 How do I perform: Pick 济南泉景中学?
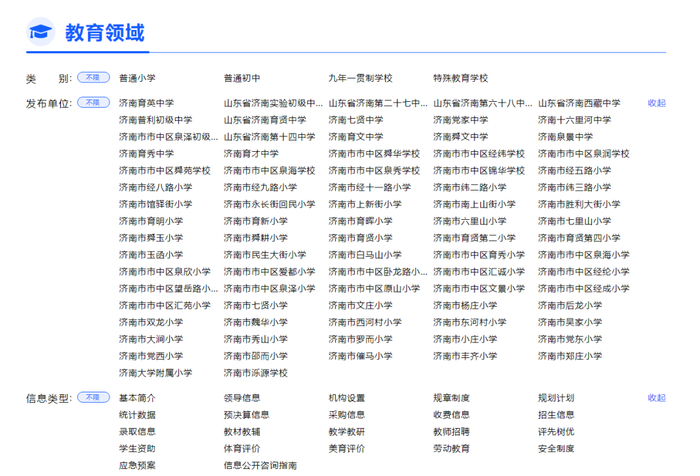coord(565,137)
